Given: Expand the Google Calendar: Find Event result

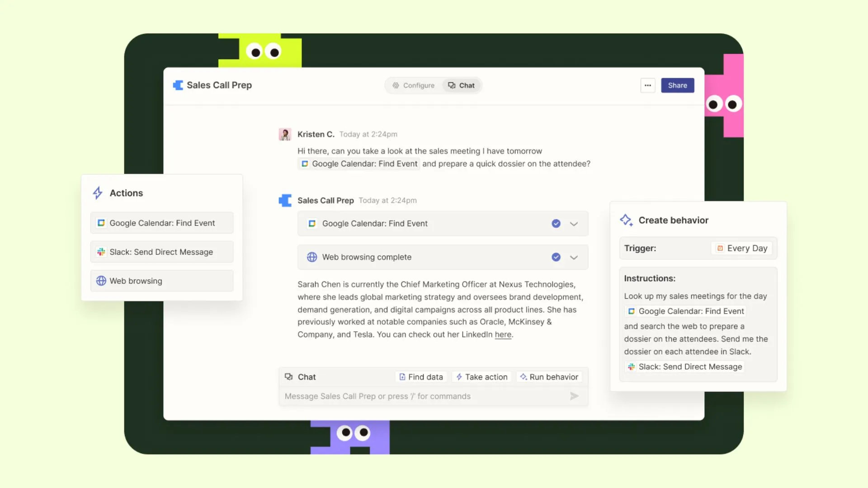Looking at the screenshot, I should coord(574,224).
